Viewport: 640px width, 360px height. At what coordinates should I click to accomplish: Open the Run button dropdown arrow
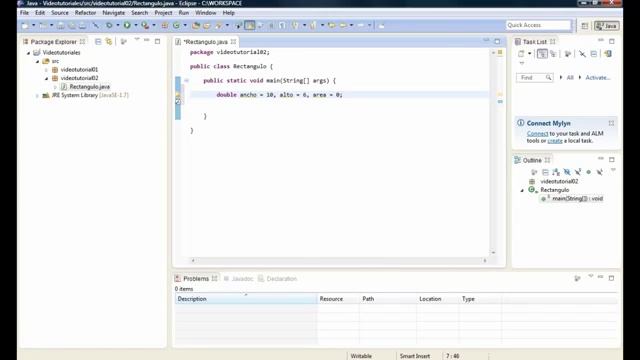[136, 25]
